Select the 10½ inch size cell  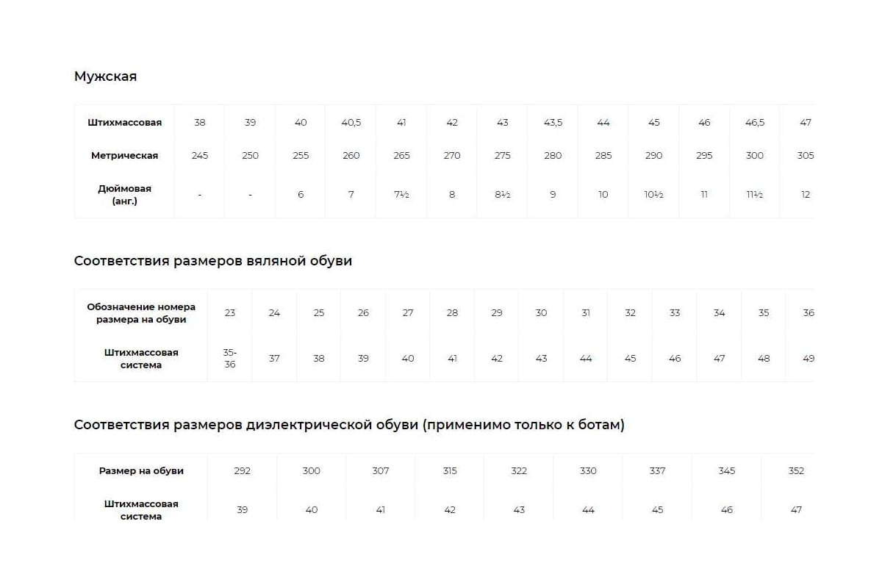653,195
